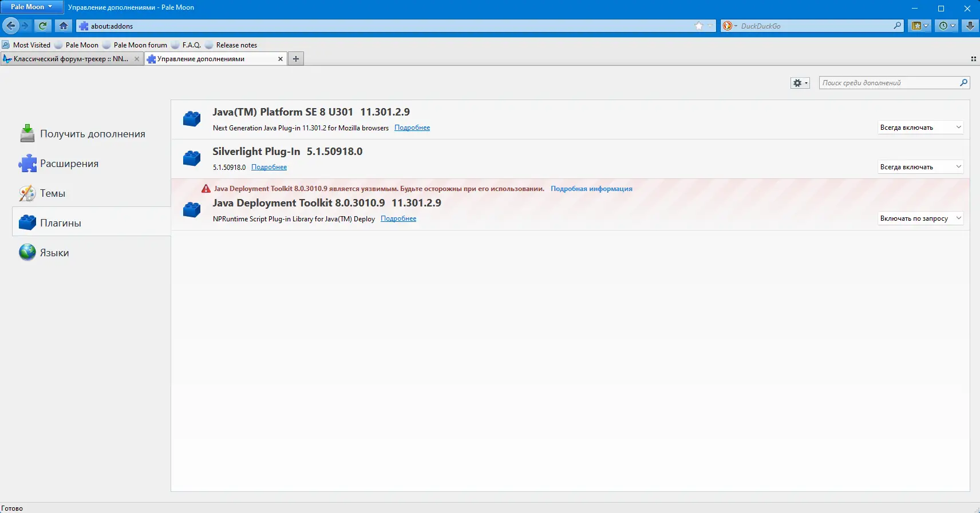Close the Классический форум-трекер tab
Viewport: 980px width, 513px height.
(x=137, y=59)
